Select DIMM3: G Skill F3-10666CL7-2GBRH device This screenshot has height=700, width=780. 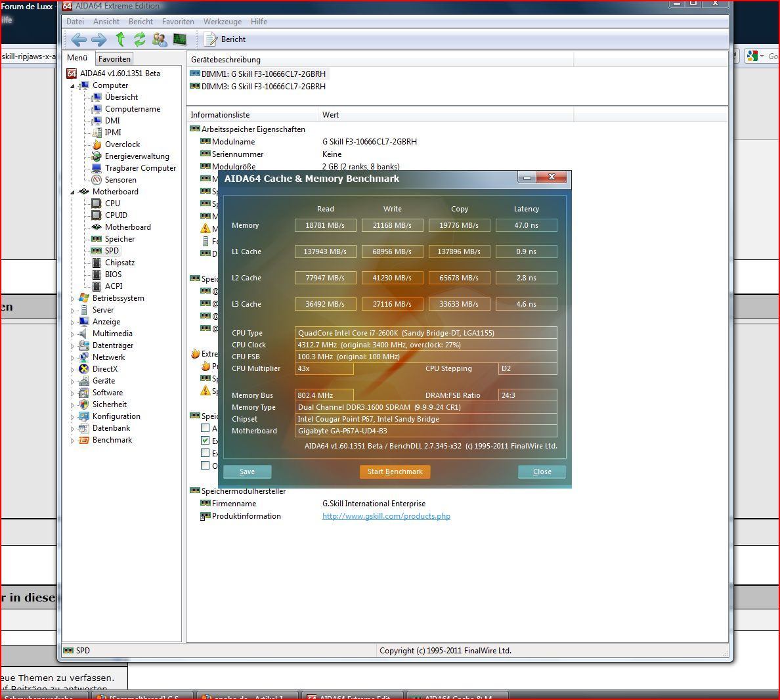(x=258, y=87)
